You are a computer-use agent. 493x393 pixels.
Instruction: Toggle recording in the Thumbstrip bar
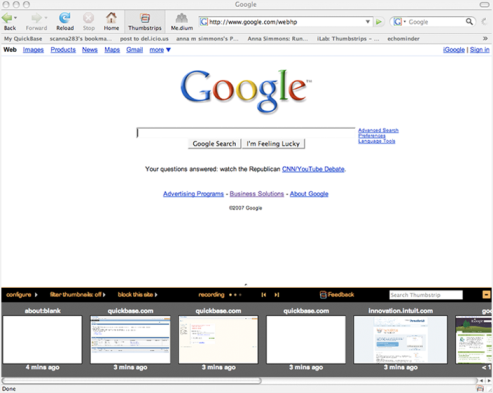220,295
